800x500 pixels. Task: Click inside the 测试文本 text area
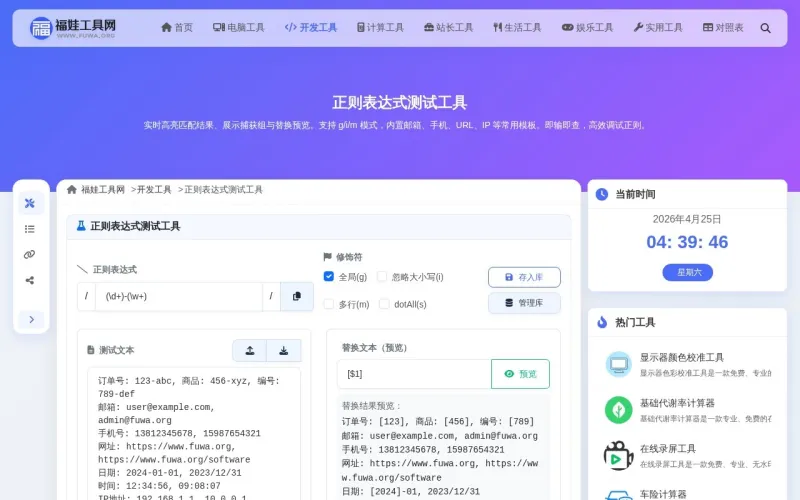194,434
